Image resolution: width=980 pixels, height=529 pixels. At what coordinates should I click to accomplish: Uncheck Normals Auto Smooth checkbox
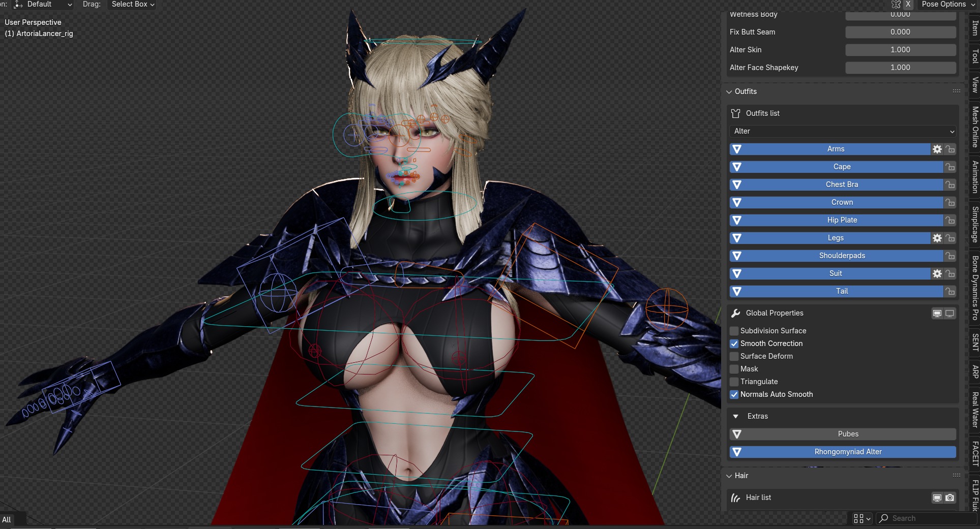click(x=734, y=394)
